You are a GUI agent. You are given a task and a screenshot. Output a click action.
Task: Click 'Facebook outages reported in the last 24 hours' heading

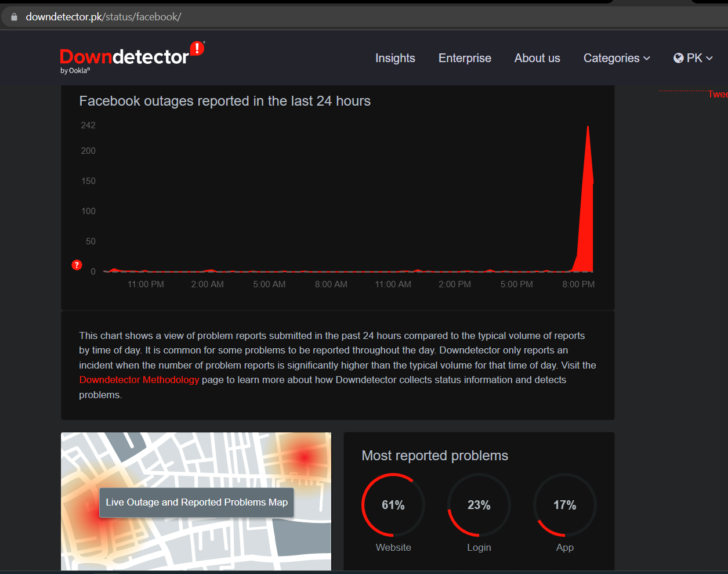pos(225,101)
